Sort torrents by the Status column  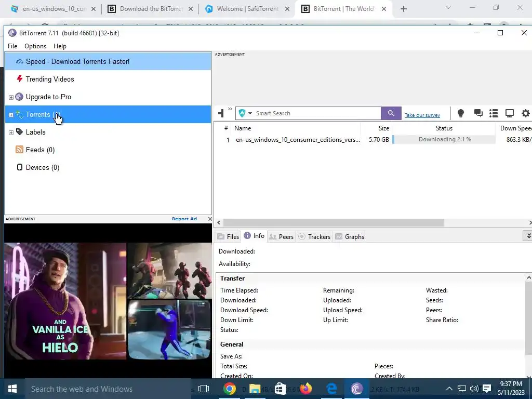click(x=444, y=128)
